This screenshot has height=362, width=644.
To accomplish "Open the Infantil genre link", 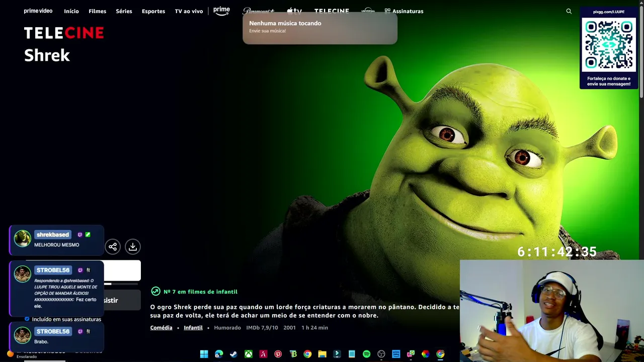I will coord(193,328).
